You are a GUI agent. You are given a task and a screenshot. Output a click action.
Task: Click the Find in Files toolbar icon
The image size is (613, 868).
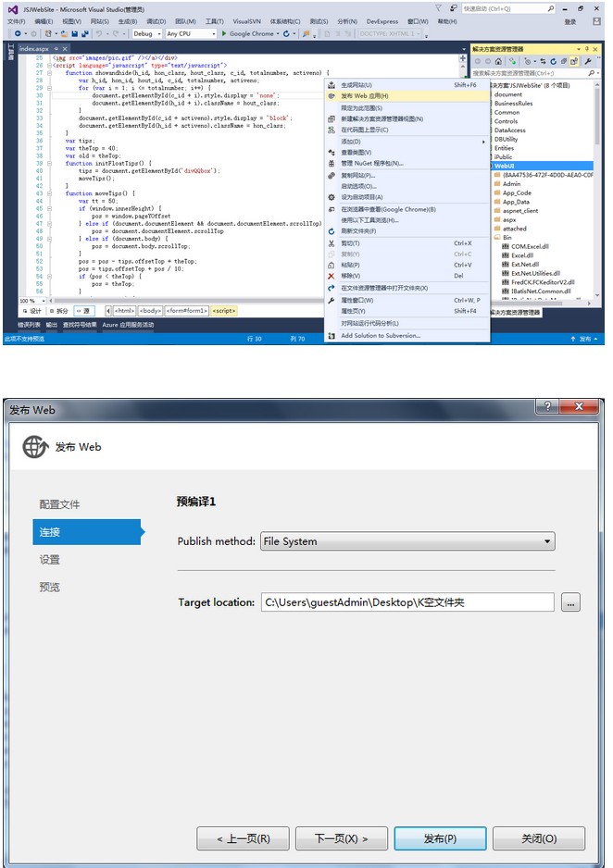[x=306, y=33]
